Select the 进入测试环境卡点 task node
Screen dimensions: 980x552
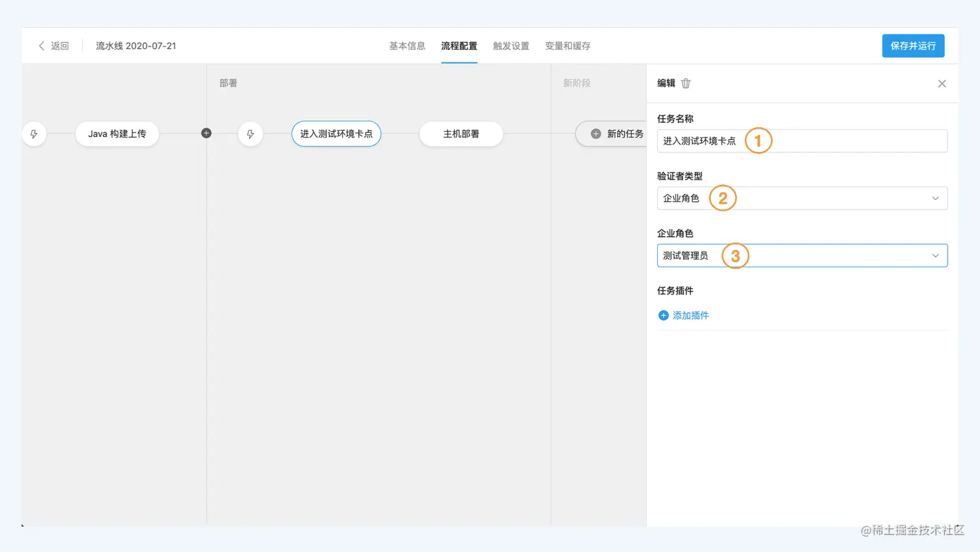click(x=336, y=134)
